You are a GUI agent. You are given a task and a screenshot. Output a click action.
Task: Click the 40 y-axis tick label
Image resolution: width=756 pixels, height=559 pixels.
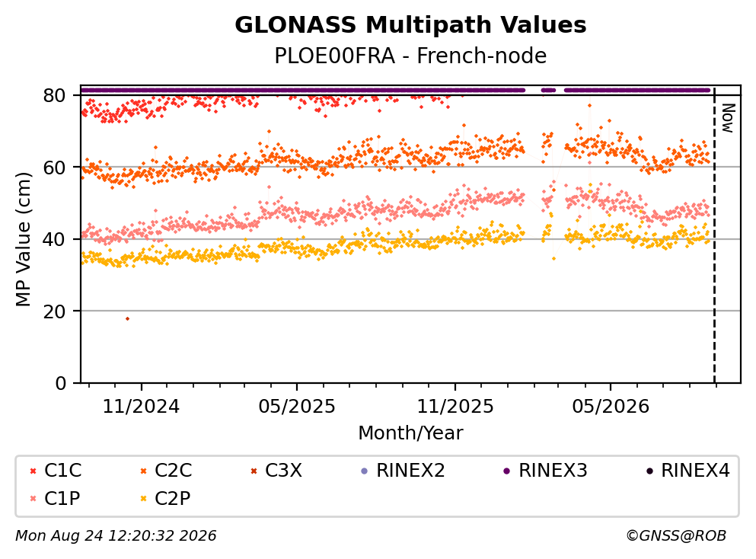pyautogui.click(x=54, y=239)
